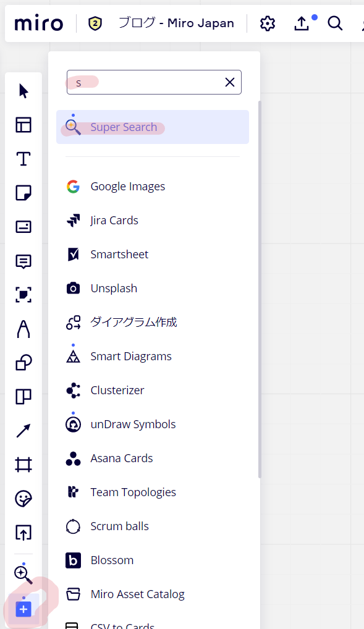This screenshot has height=629, width=364.
Task: Clear the app search field
Action: point(230,82)
